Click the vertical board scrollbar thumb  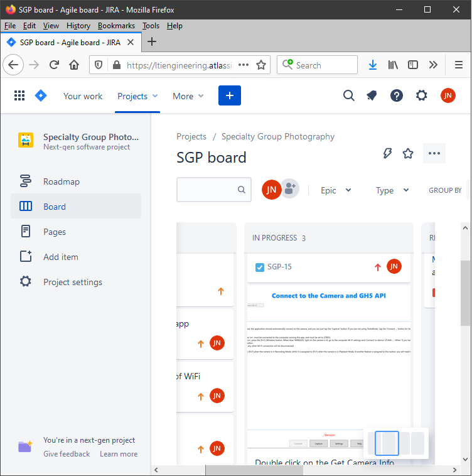tap(465, 293)
